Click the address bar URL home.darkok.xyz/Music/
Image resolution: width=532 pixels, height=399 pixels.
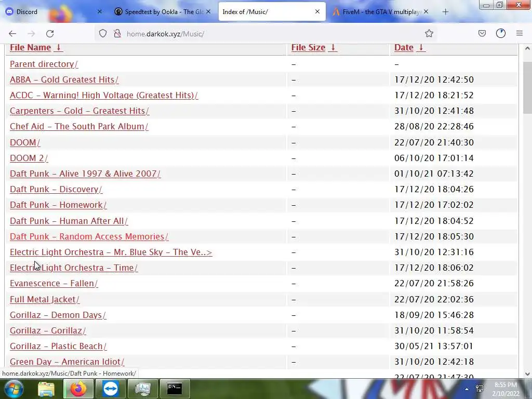tap(165, 34)
